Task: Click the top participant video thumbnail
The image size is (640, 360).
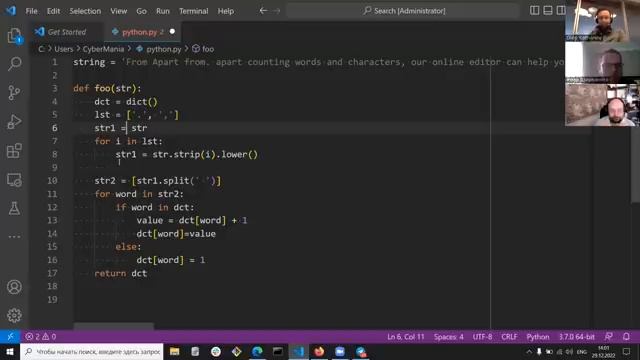Action: tap(602, 21)
